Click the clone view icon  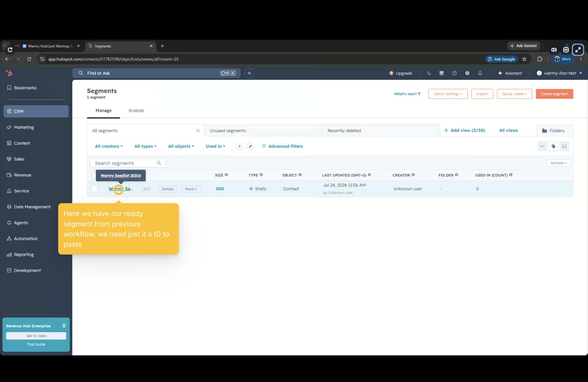tap(553, 146)
